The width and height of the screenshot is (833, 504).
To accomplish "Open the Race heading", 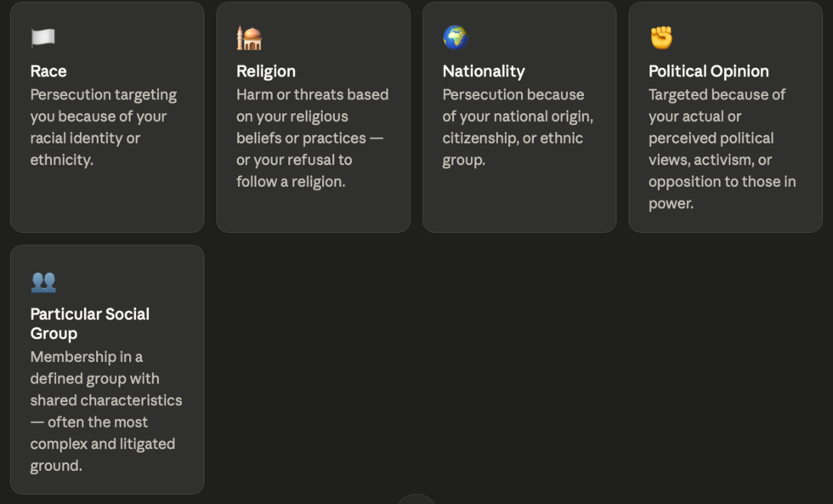I will 48,71.
